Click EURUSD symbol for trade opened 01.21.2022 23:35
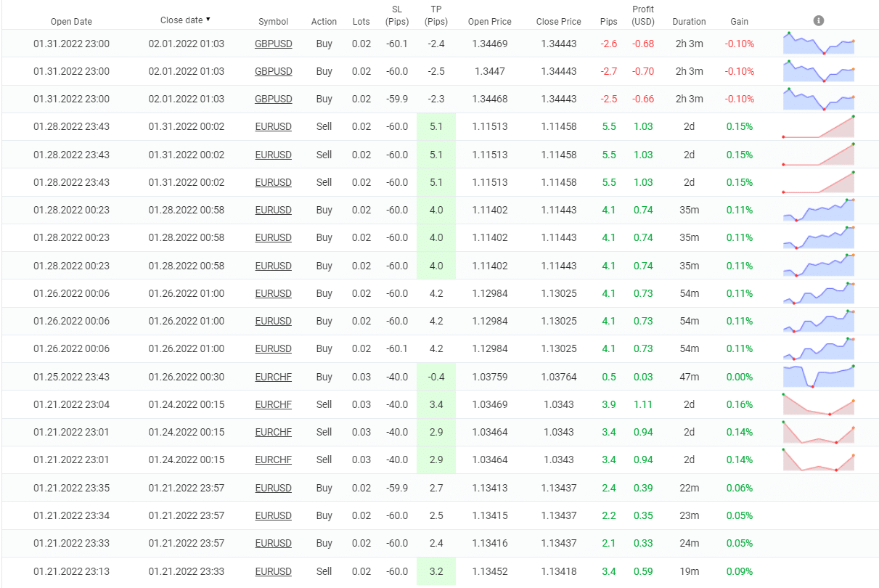879x588 pixels. tap(273, 488)
